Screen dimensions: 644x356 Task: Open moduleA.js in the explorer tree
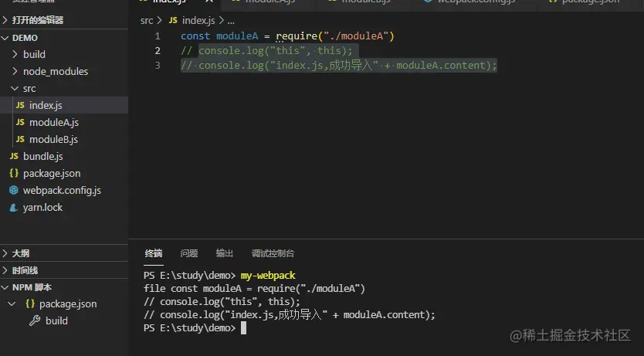click(x=54, y=122)
